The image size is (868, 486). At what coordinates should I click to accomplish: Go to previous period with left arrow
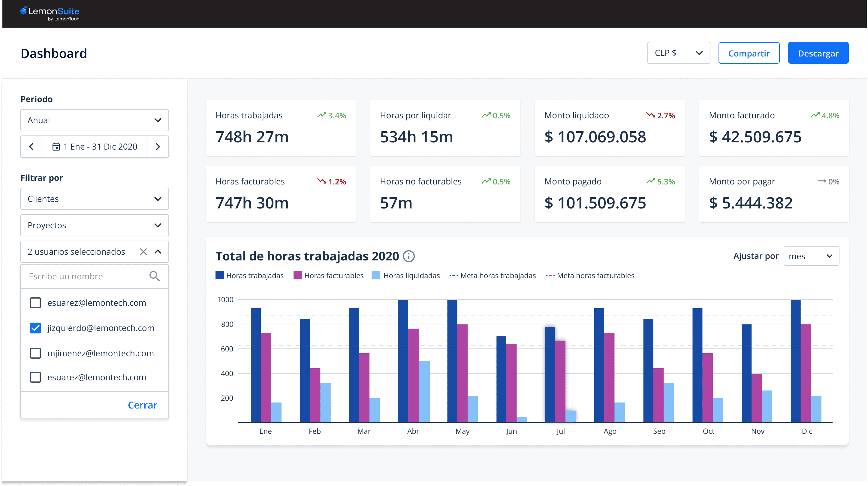(x=31, y=147)
